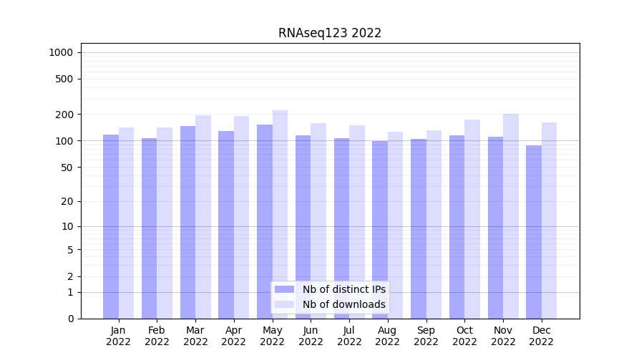Click the Feb 2022 x-axis label
This screenshot has width=644, height=358.
tap(157, 336)
